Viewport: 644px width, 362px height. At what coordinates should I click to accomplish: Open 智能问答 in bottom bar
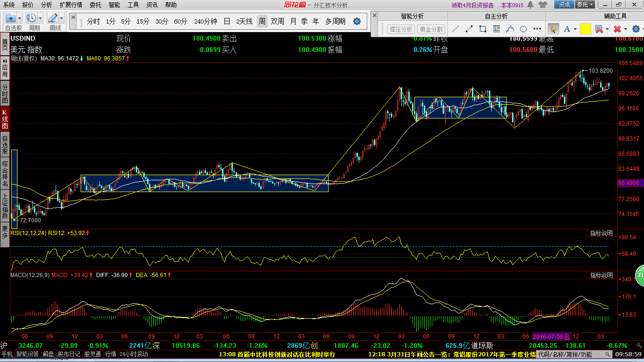(27, 354)
